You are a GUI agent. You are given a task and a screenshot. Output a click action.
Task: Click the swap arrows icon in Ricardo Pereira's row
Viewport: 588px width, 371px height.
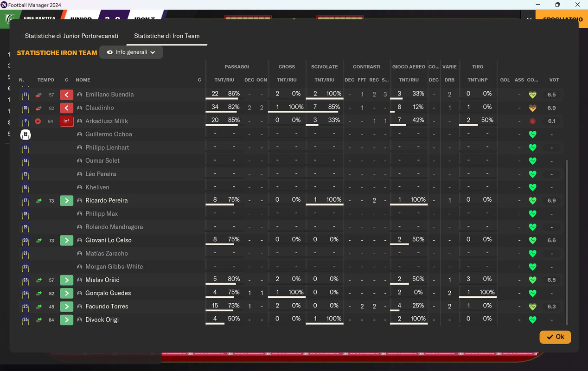pos(38,201)
